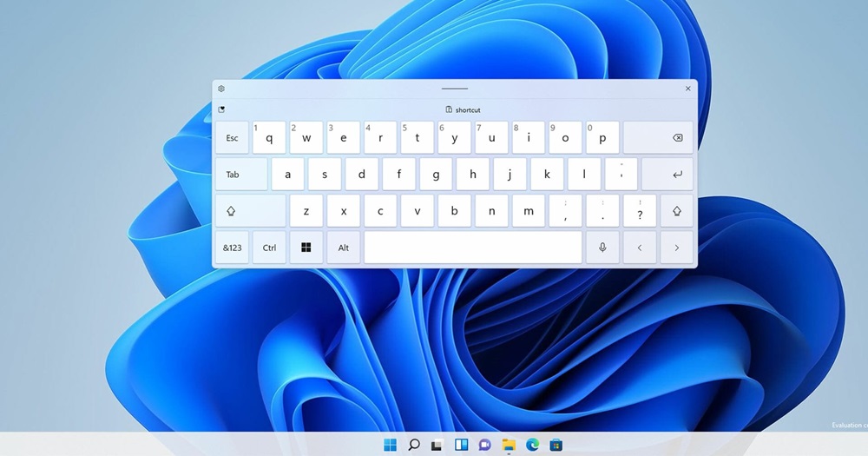Tap the period key

[602, 211]
